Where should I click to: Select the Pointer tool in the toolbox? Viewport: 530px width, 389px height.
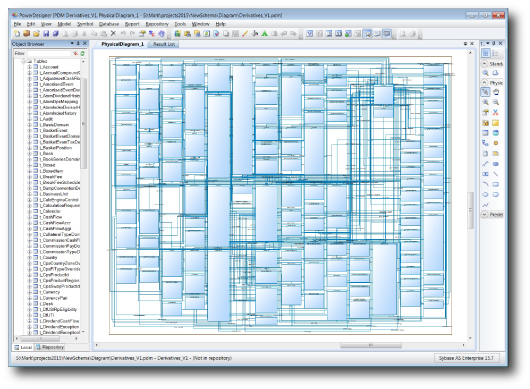pos(485,92)
